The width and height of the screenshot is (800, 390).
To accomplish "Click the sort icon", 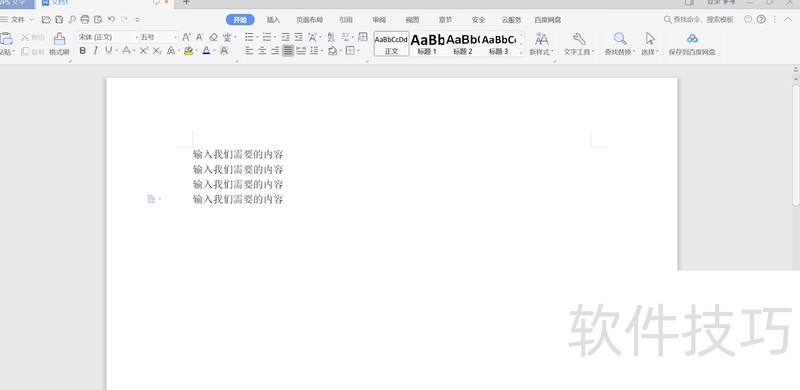I will (x=331, y=37).
